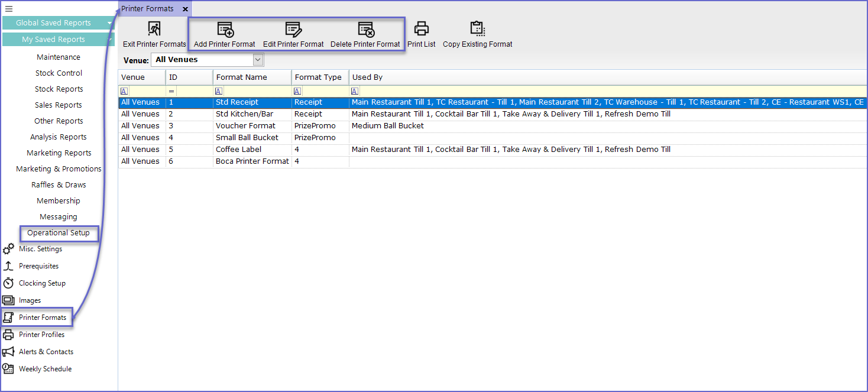
Task: Expand the My Saved Reports dropdown
Action: tap(110, 40)
